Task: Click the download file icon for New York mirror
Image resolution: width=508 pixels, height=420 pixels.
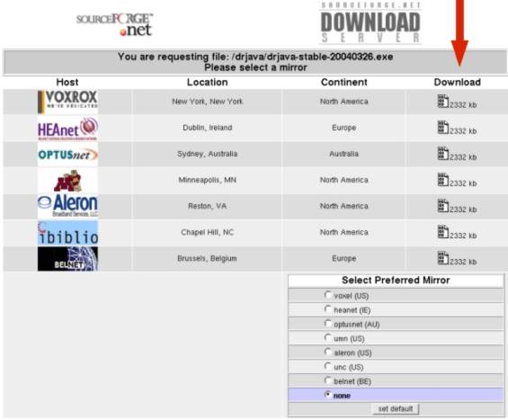Action: (x=443, y=101)
